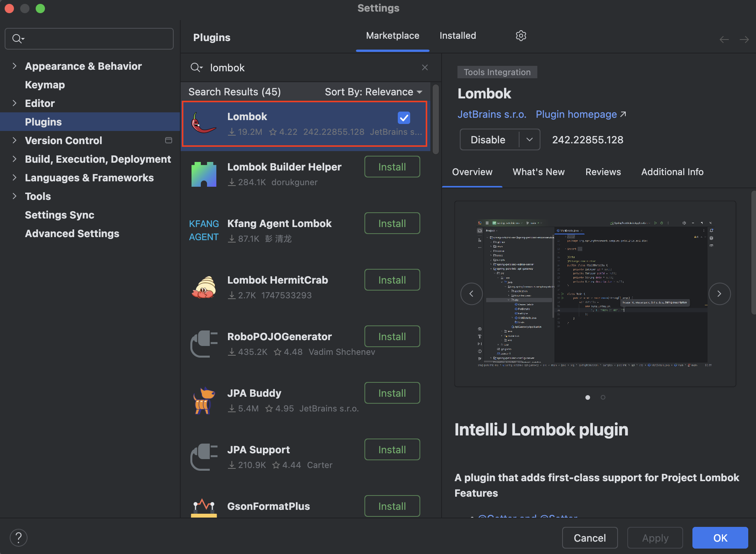Open the JetBrains s.r.o. vendor link
The height and width of the screenshot is (554, 756).
tap(492, 114)
